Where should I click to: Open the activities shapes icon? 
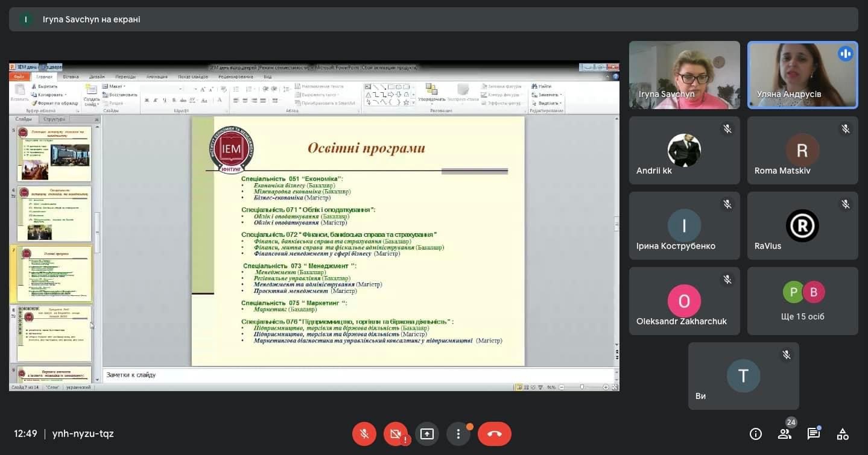point(843,434)
